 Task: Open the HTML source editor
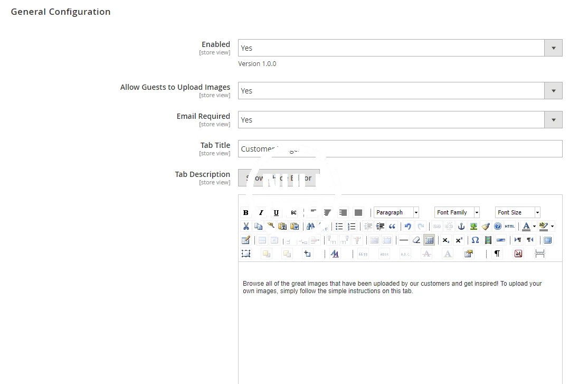509,227
